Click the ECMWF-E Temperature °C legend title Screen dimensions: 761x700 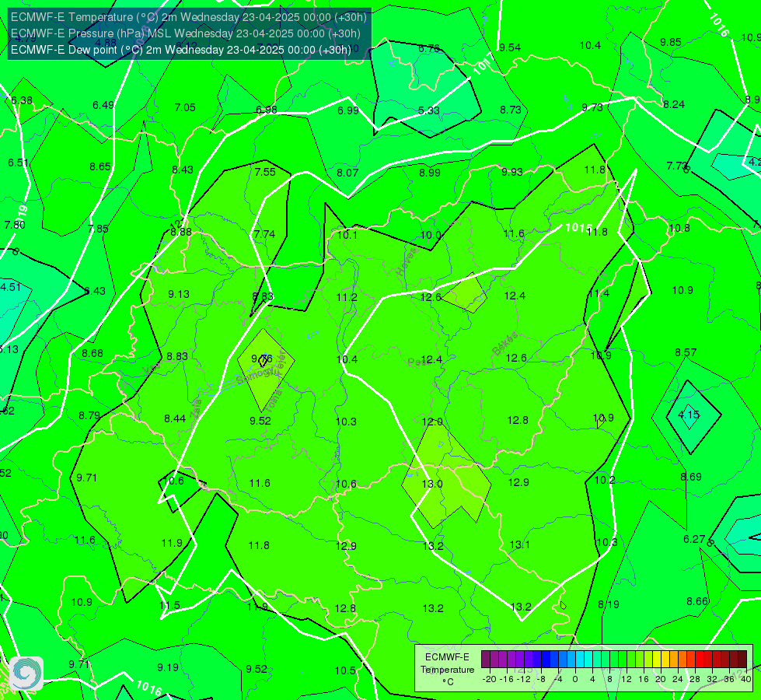(447, 670)
